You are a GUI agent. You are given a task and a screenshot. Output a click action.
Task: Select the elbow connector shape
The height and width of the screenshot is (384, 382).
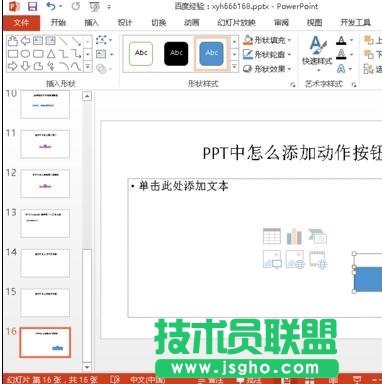(63, 54)
